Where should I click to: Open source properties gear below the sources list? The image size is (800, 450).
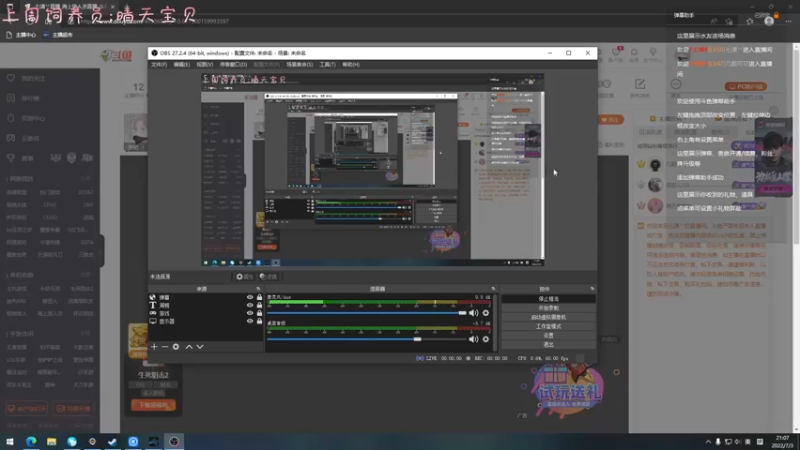(176, 346)
